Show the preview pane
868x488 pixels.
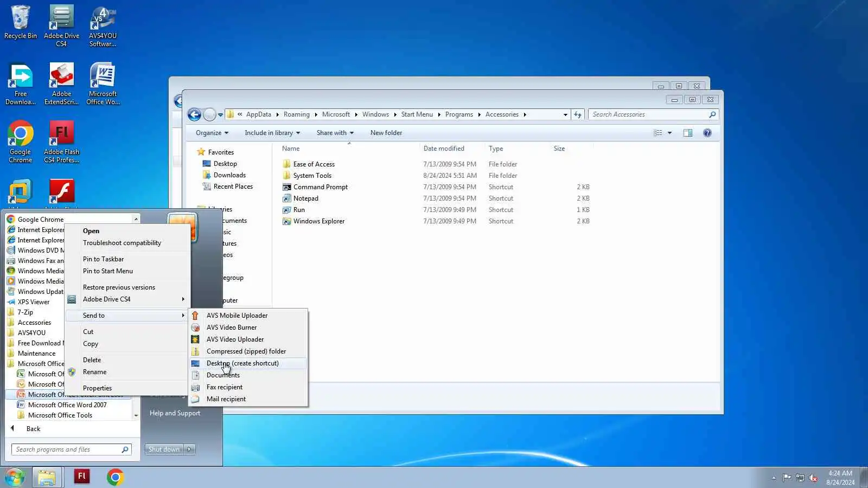point(688,133)
